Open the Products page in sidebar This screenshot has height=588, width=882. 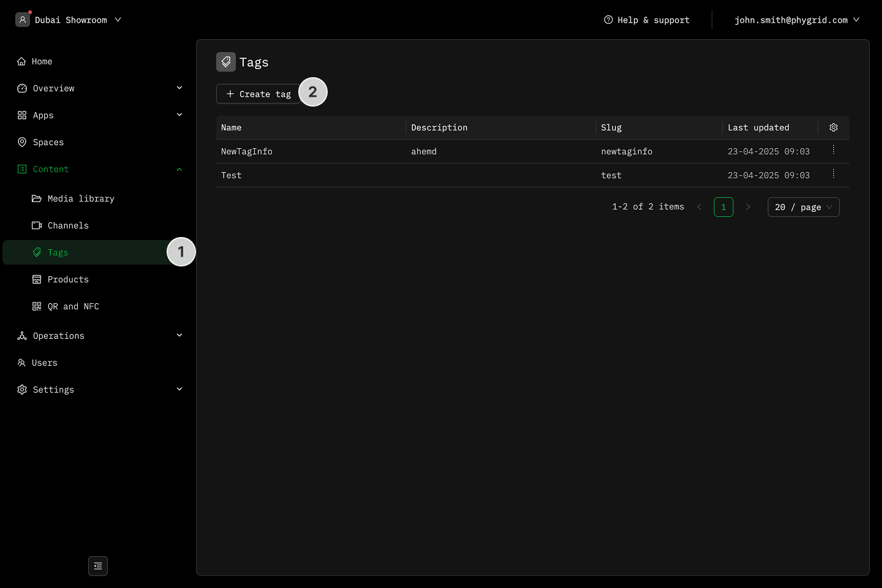pyautogui.click(x=68, y=279)
